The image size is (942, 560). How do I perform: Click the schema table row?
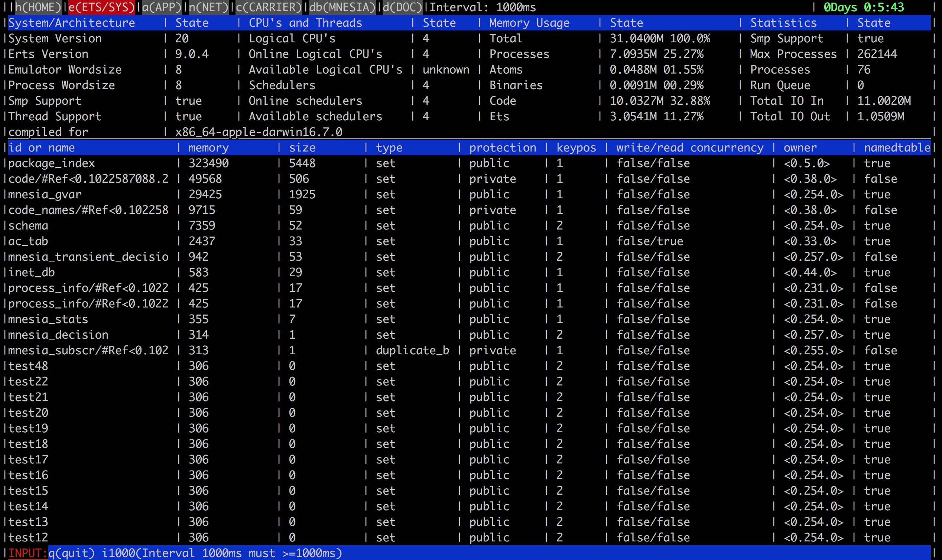pyautogui.click(x=28, y=226)
